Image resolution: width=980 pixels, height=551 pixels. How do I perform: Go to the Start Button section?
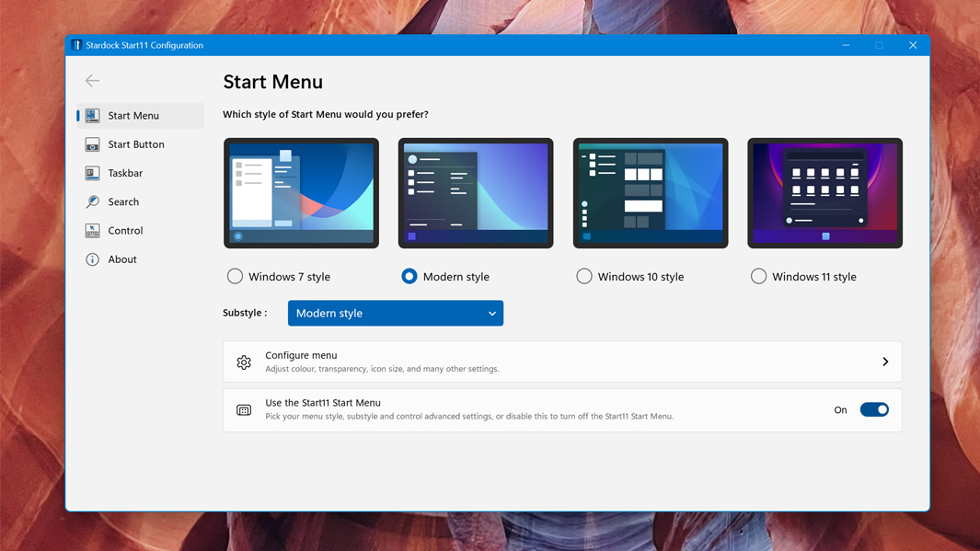tap(136, 144)
